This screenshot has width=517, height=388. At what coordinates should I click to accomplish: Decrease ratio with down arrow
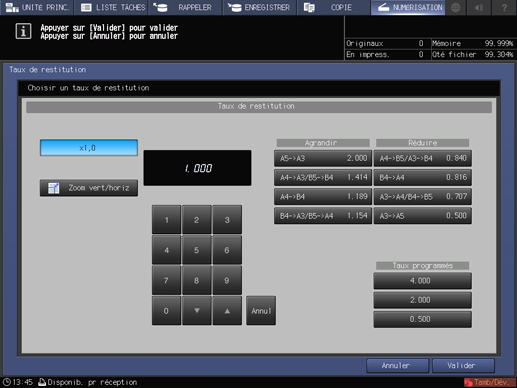(197, 311)
